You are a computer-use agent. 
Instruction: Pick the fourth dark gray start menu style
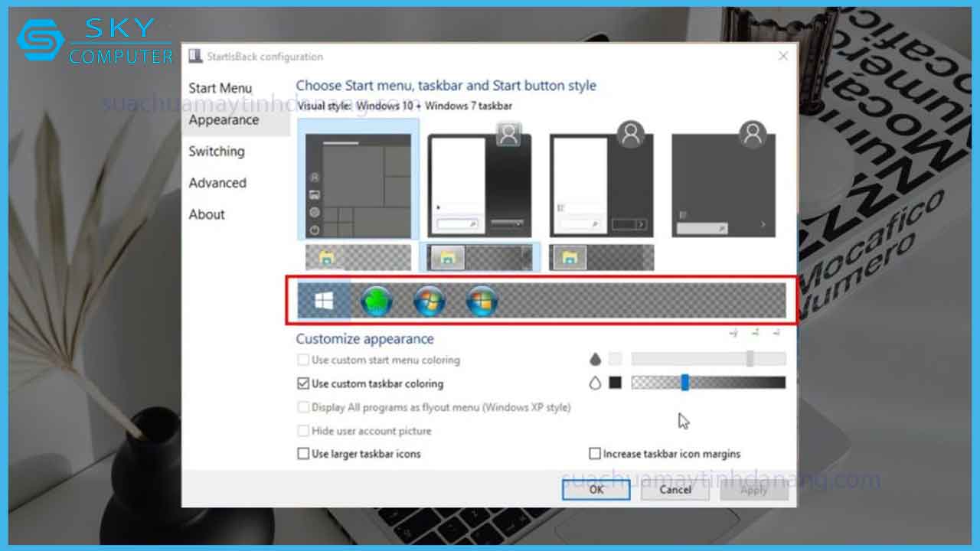click(724, 179)
